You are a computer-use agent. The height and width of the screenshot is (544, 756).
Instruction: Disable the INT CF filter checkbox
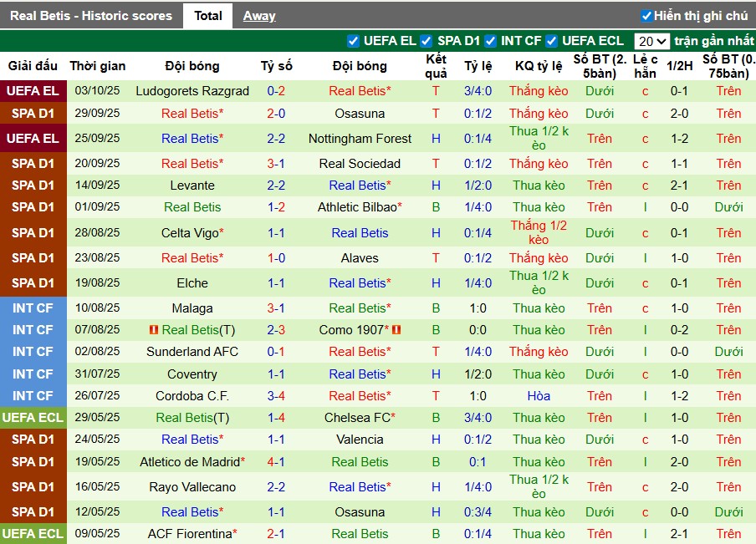[x=491, y=41]
